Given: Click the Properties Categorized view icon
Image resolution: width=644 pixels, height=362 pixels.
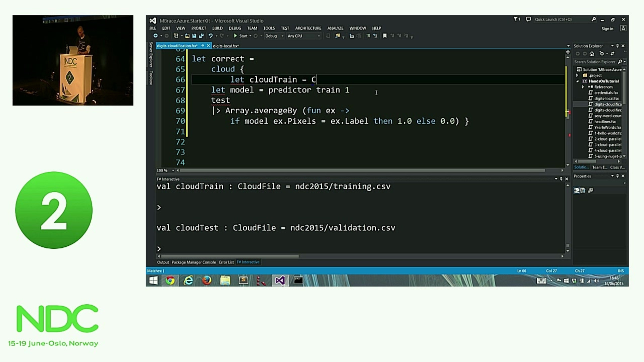Looking at the screenshot, I should pyautogui.click(x=577, y=190).
